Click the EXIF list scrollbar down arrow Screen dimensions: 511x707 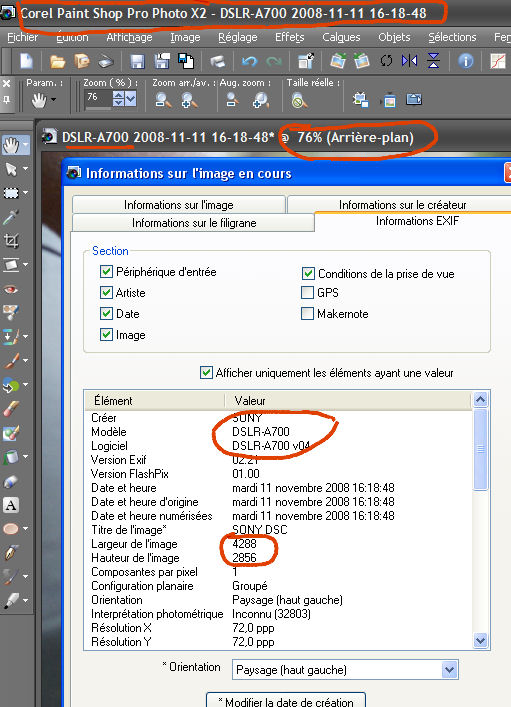point(480,640)
